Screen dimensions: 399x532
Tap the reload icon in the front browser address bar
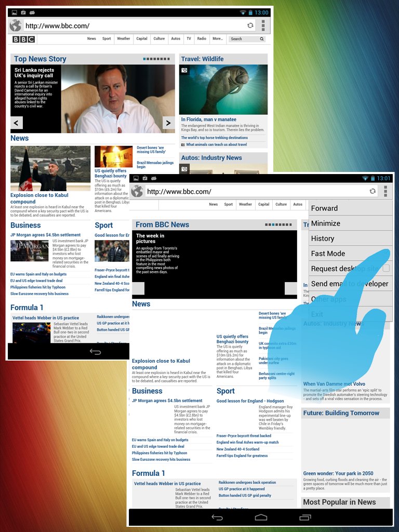coord(373,191)
